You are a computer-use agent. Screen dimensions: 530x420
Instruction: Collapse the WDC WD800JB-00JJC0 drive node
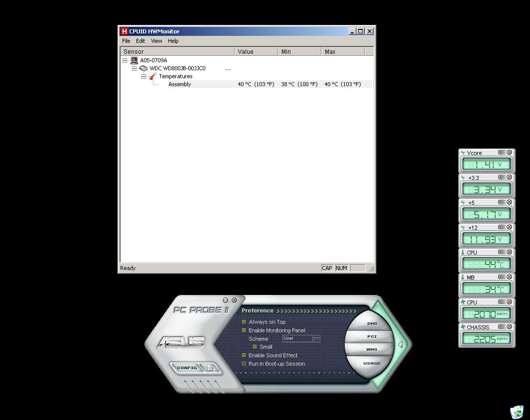(x=134, y=68)
